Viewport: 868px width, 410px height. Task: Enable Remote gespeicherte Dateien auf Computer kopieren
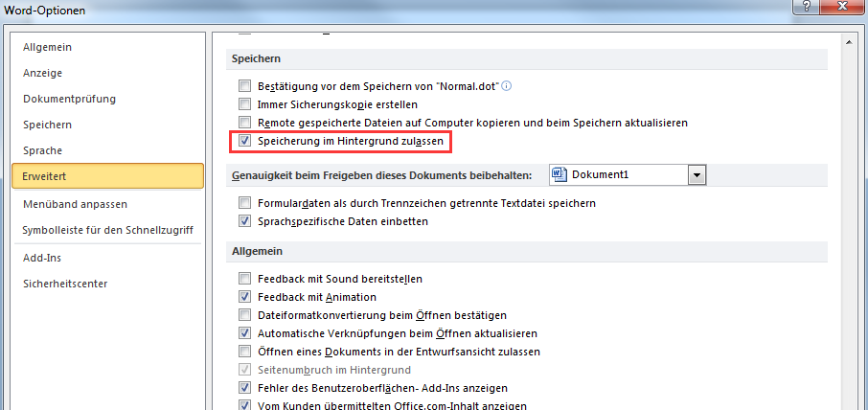[x=244, y=123]
